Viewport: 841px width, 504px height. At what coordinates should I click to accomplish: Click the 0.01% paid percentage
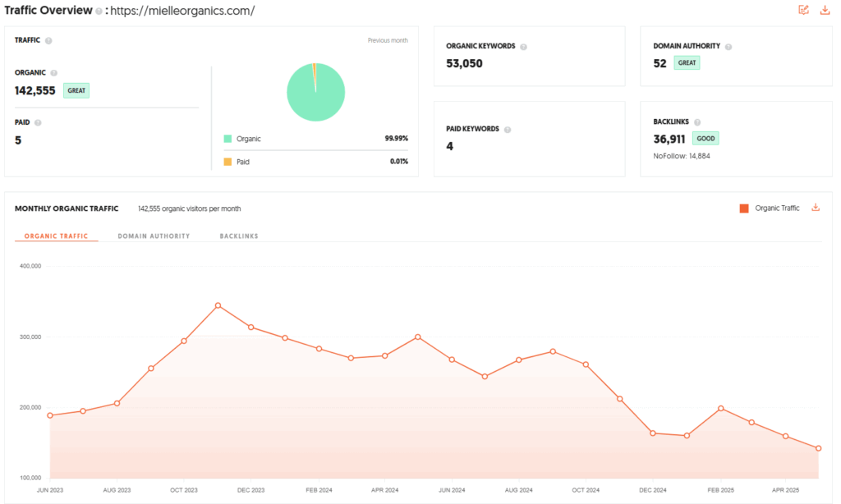399,162
